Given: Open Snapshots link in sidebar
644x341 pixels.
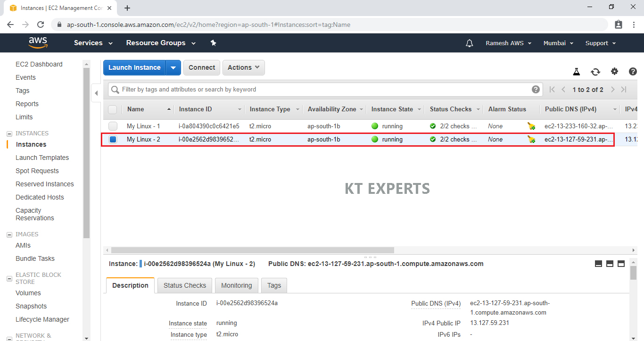Looking at the screenshot, I should tap(31, 306).
